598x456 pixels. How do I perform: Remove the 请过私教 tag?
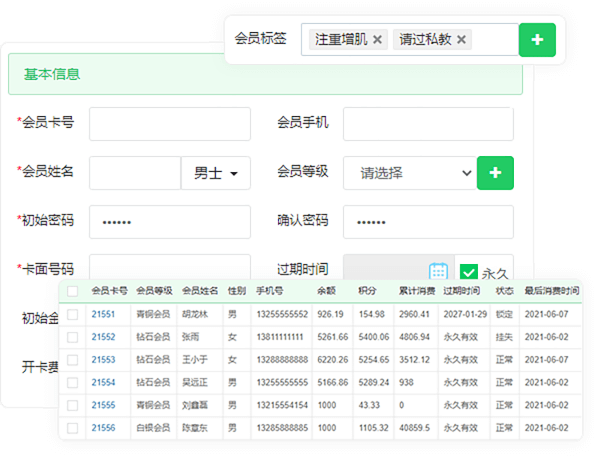pos(461,40)
